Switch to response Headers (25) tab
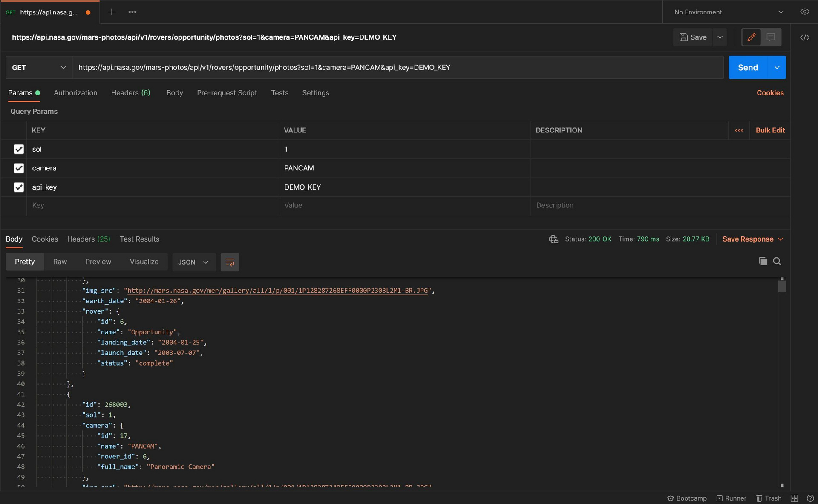Screen dimensions: 818x504 coord(89,239)
